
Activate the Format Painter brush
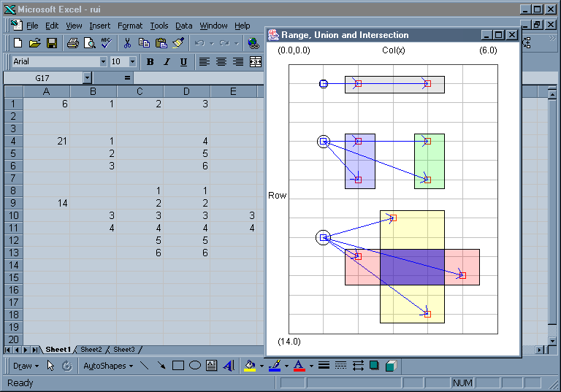178,43
